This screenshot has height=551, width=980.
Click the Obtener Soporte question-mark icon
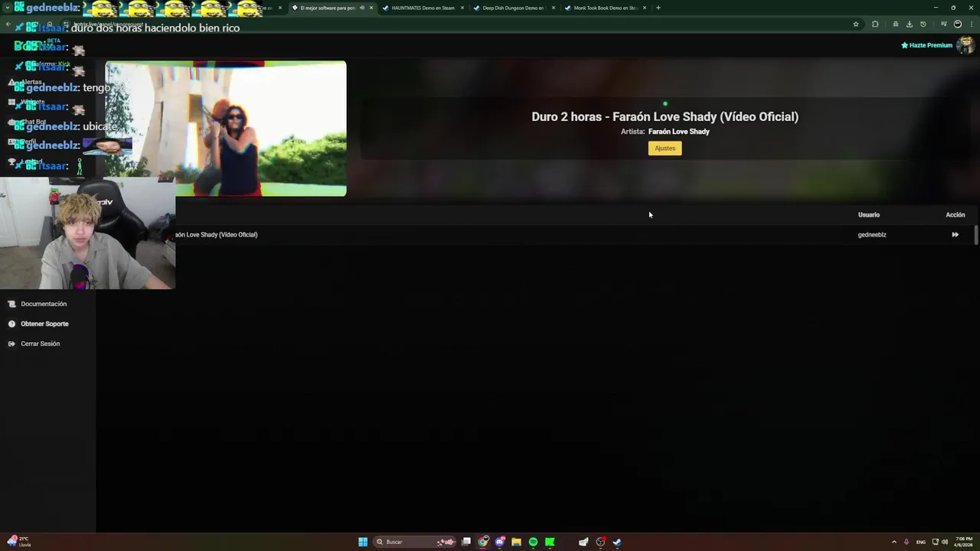click(11, 324)
